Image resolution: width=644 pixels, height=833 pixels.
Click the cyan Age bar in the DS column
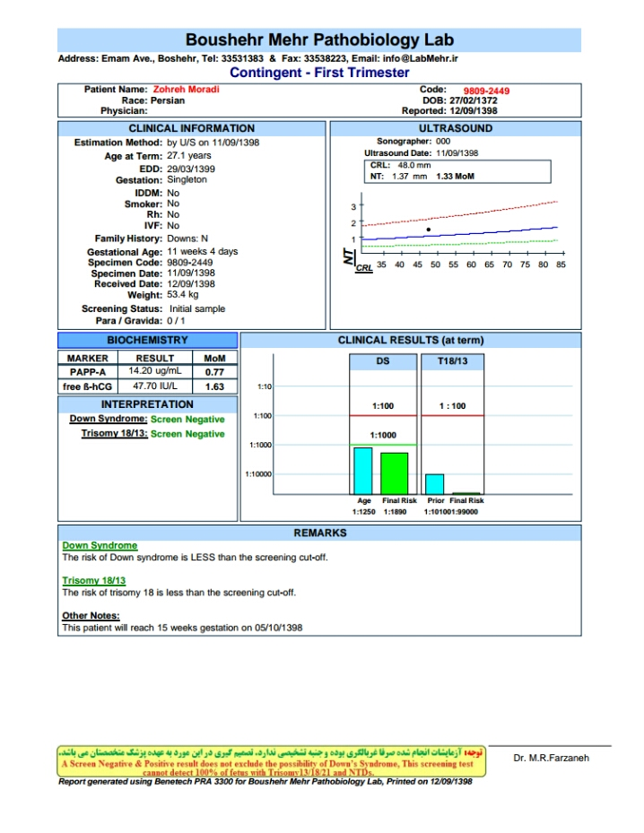(x=363, y=472)
